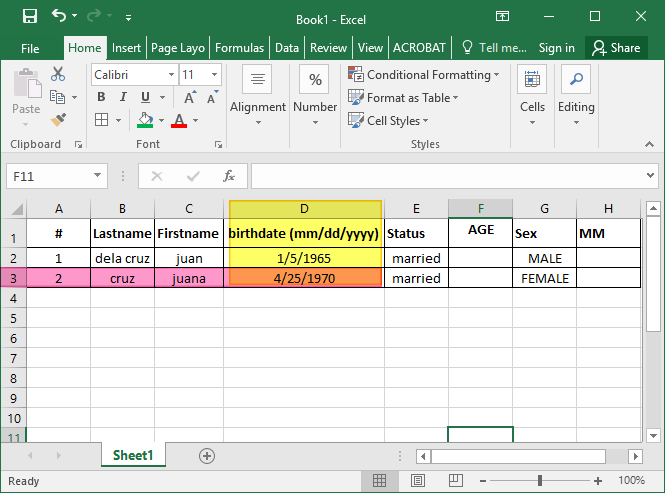Viewport: 665px width, 493px height.
Task: Increase font size
Action: point(190,98)
